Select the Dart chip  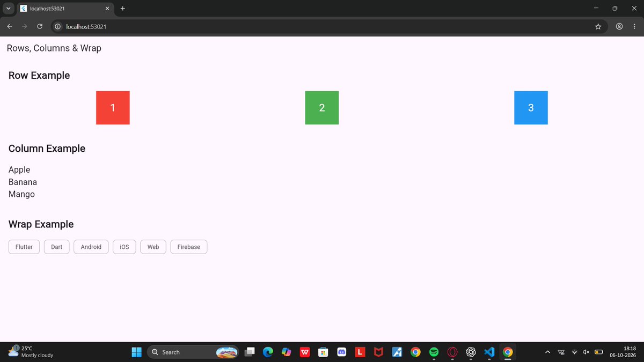[56, 247]
